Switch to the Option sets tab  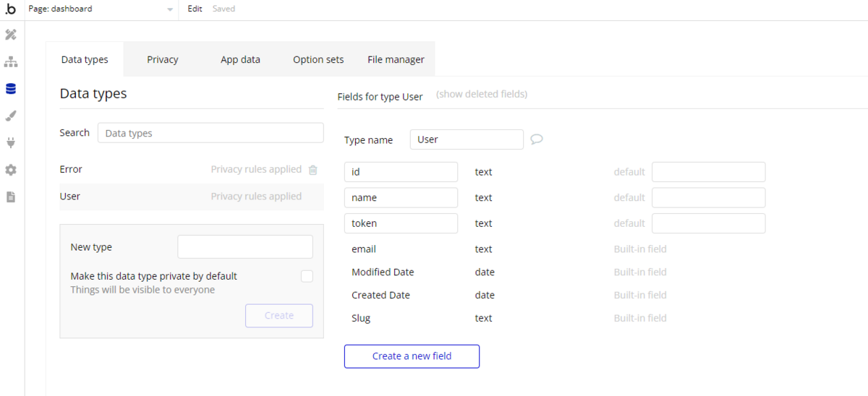point(318,60)
